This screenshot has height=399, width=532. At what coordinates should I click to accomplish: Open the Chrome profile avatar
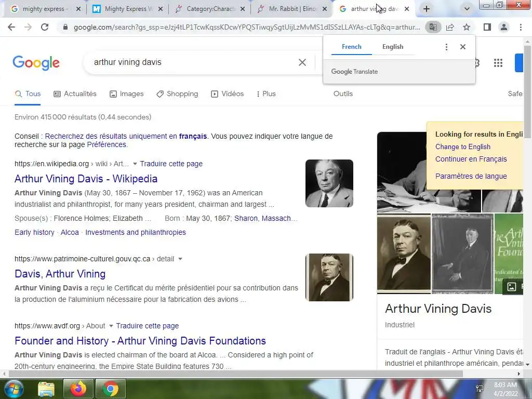[x=504, y=27]
